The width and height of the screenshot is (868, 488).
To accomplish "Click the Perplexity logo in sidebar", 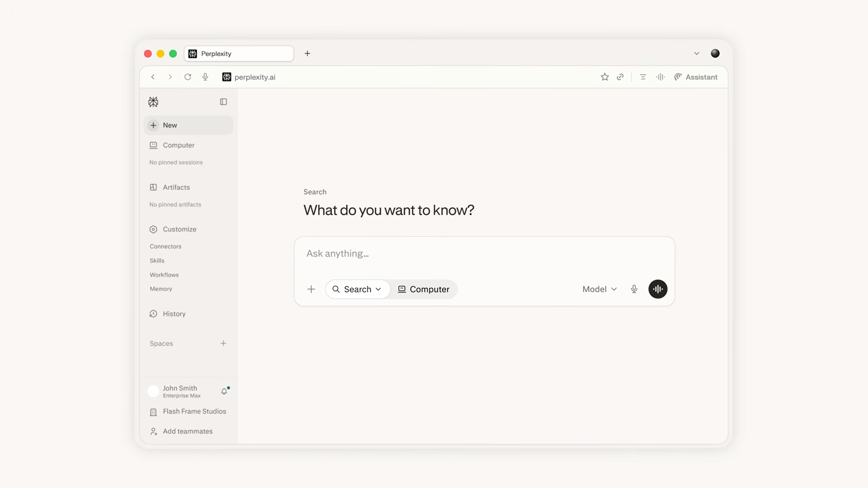I will 153,102.
